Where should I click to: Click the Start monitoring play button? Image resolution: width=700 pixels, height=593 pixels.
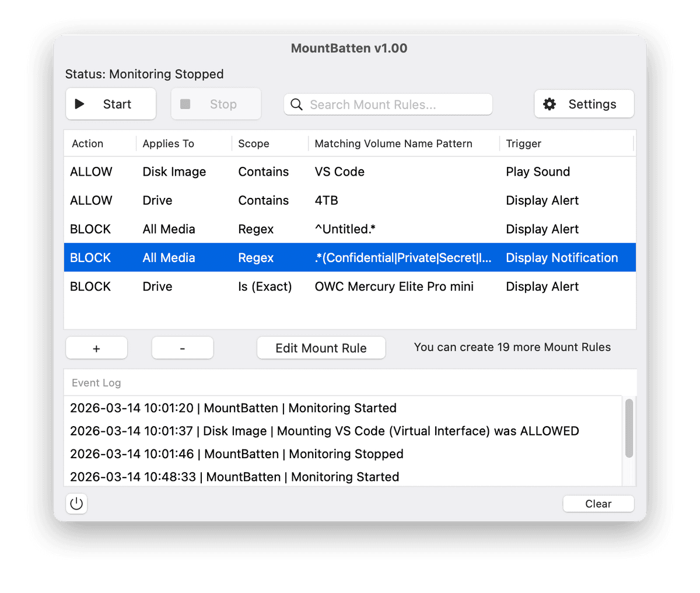point(110,104)
